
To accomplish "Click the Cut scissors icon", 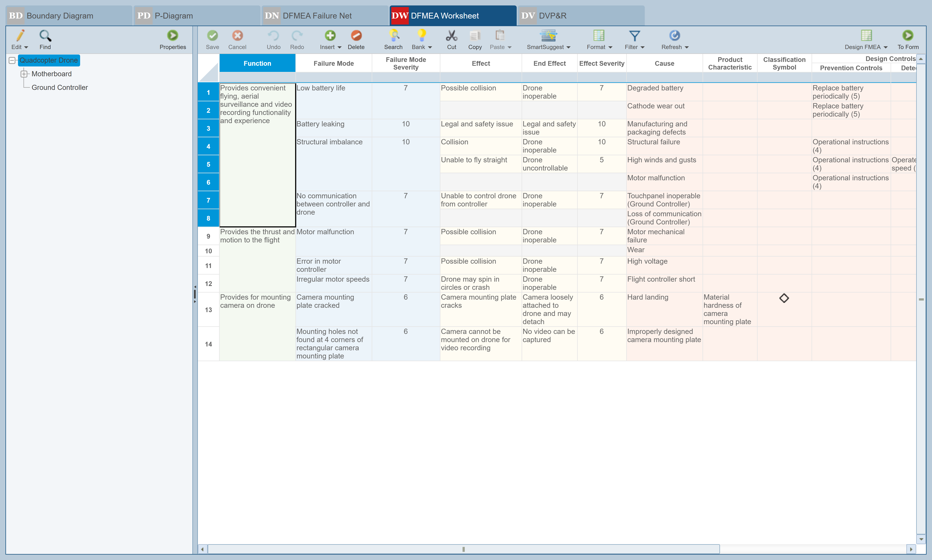I will tap(451, 36).
